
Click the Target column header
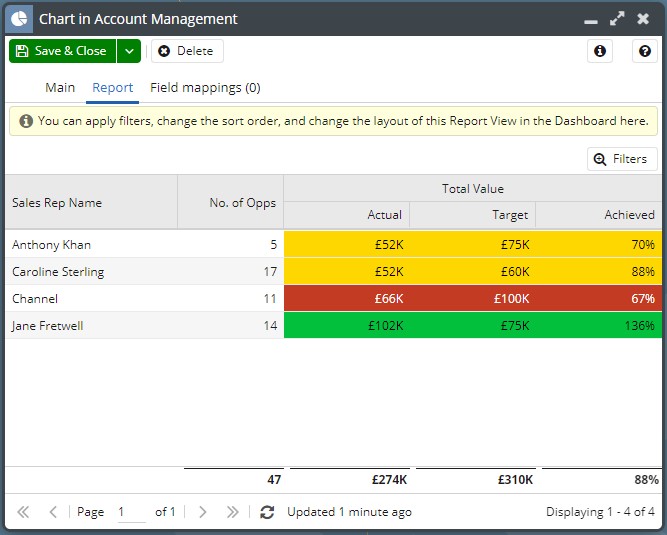(x=473, y=215)
